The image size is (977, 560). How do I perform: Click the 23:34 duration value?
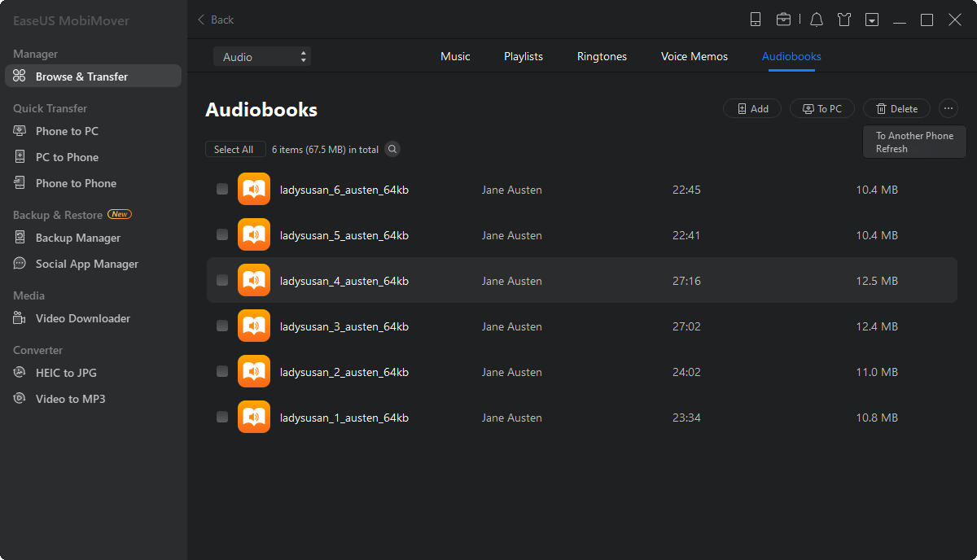pos(686,418)
